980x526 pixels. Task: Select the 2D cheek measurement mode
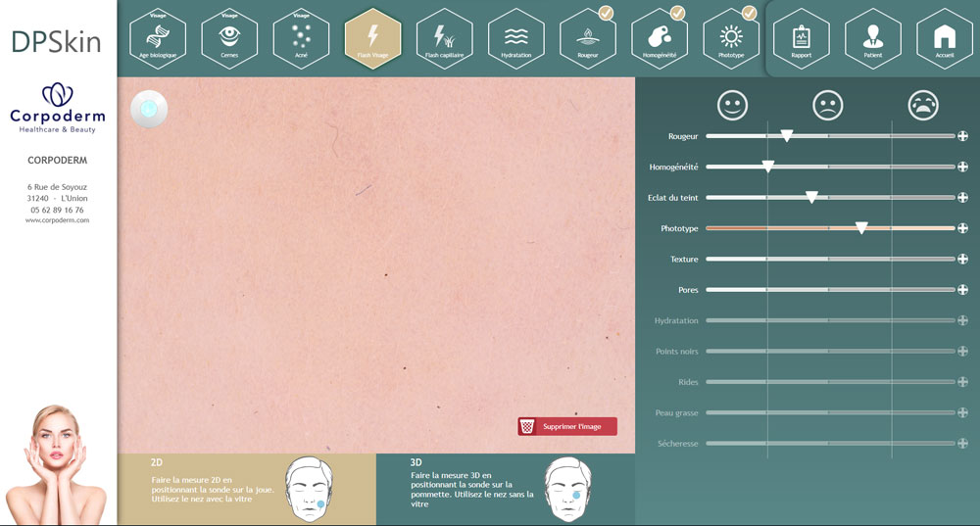click(x=246, y=488)
